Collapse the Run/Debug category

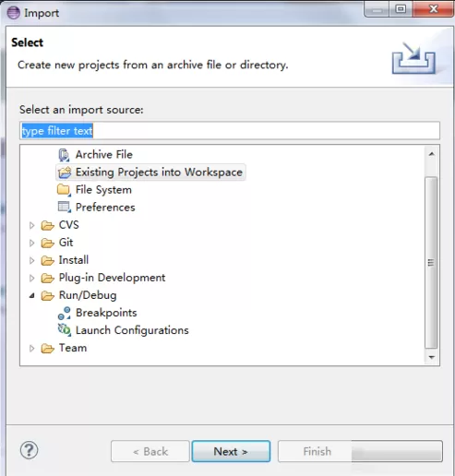coord(31,296)
